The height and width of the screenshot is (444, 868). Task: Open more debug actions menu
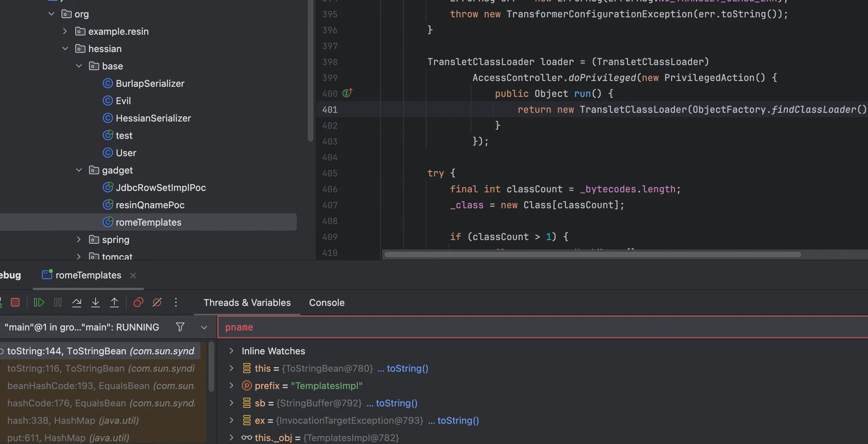pos(176,302)
